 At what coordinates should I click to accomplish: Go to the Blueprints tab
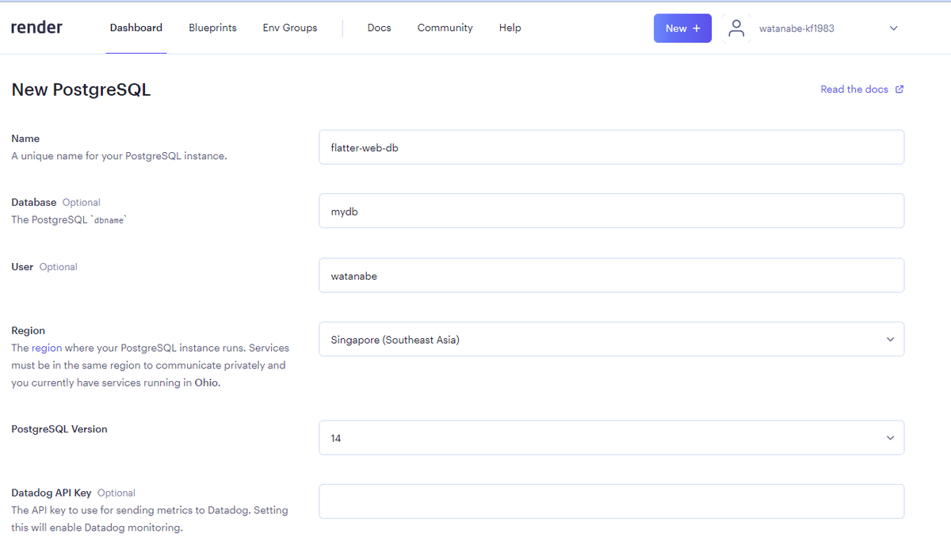point(212,28)
